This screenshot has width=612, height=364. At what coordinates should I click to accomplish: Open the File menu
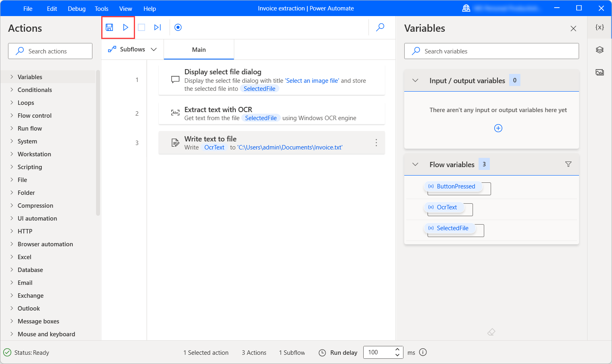pyautogui.click(x=28, y=8)
